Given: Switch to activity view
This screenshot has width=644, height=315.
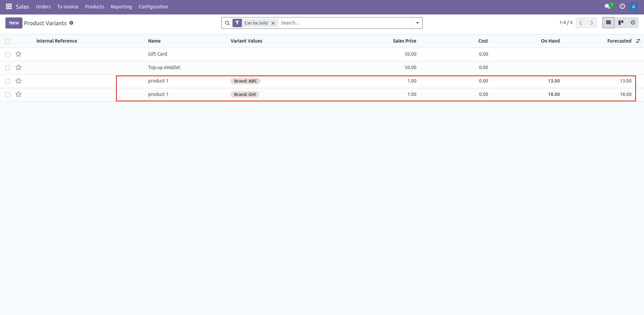Looking at the screenshot, I should (x=633, y=23).
